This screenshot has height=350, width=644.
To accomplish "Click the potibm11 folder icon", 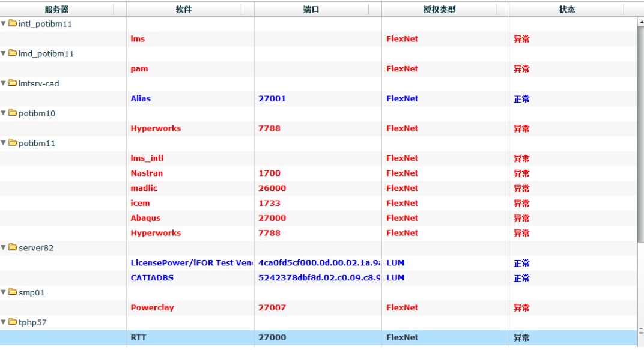I will click(13, 143).
